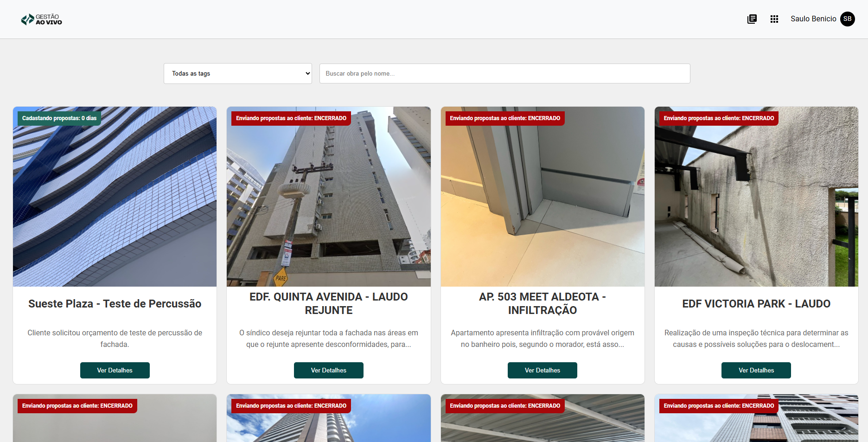Image resolution: width=868 pixels, height=442 pixels.
Task: Click the 'Cadastrando propostas: 0 dias' badge
Action: (59, 118)
